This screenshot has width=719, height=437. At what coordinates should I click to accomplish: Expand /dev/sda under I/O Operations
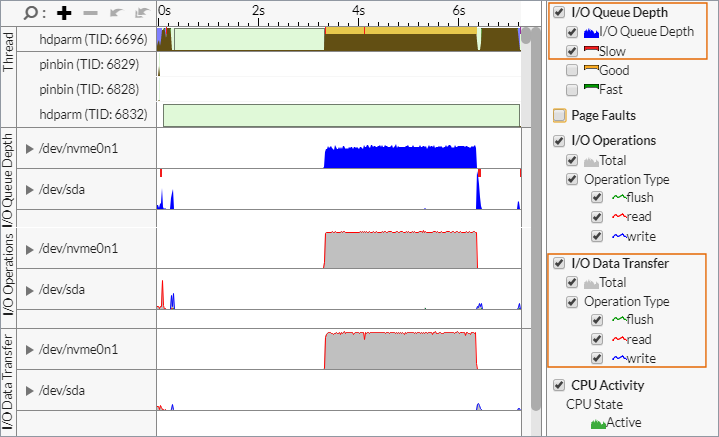pyautogui.click(x=30, y=289)
